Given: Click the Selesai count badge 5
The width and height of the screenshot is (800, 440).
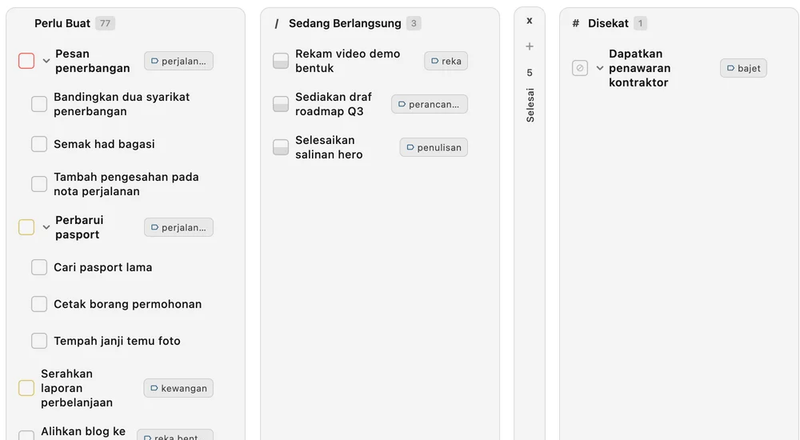Looking at the screenshot, I should [530, 72].
